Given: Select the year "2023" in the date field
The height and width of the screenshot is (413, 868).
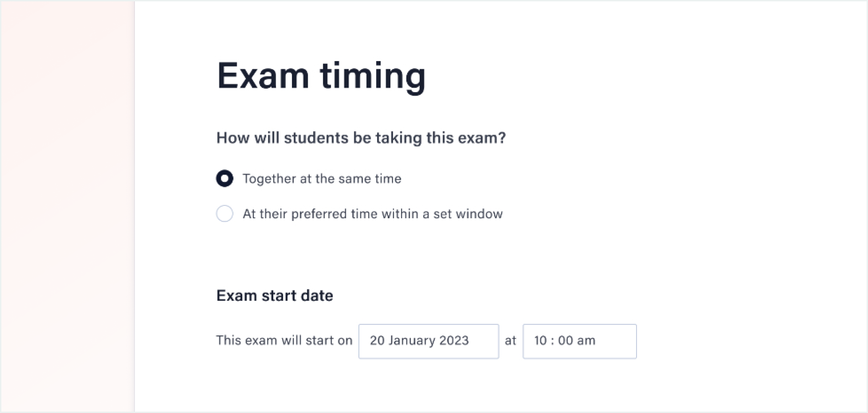Looking at the screenshot, I should pos(454,341).
